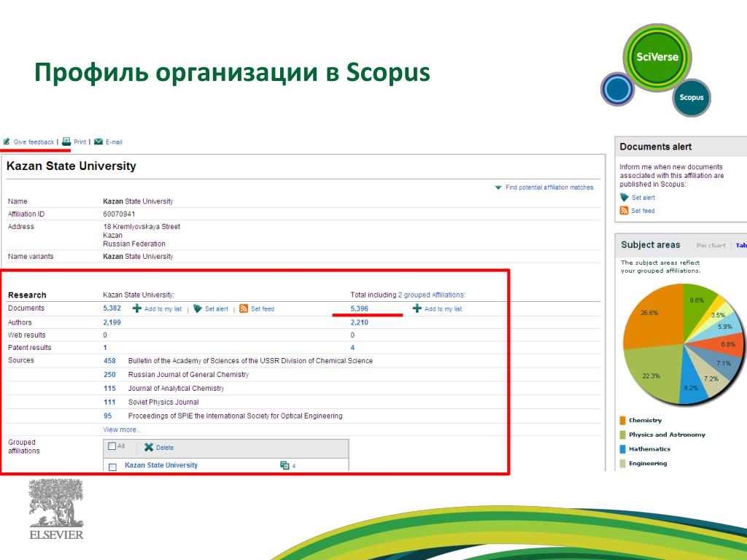The width and height of the screenshot is (747, 560).
Task: Click the plus icon beside 5,382 documents
Action: click(x=136, y=308)
